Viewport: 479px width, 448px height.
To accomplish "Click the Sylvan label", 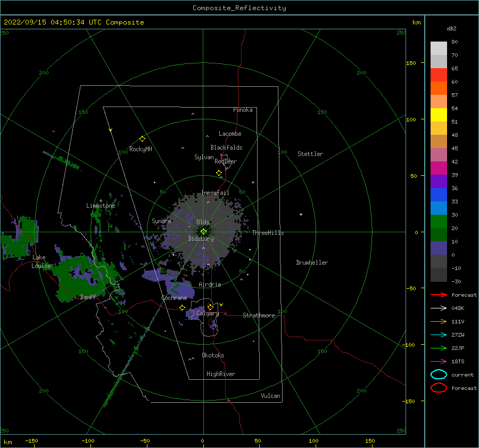I will tap(204, 157).
